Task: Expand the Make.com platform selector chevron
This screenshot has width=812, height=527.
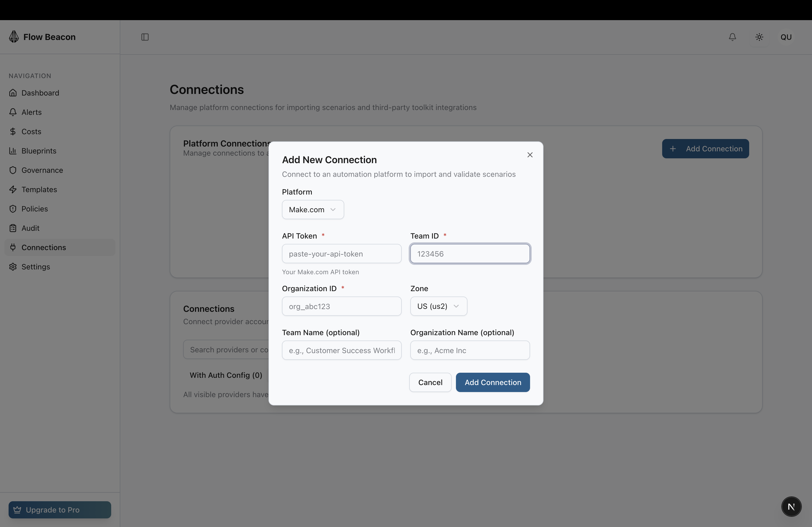Action: (333, 210)
